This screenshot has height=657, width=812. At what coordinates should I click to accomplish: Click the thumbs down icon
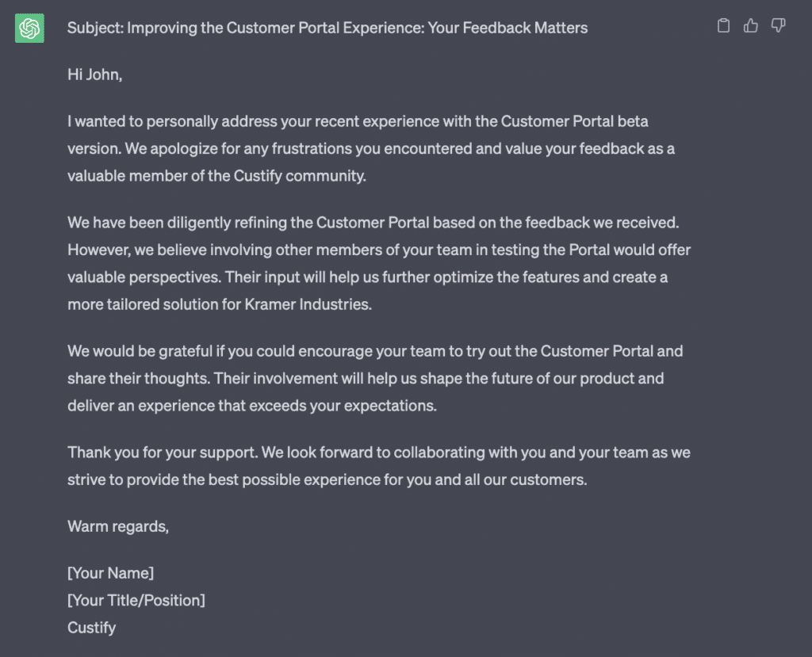pyautogui.click(x=778, y=25)
